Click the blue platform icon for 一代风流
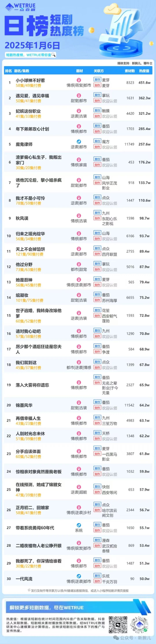Image resolution: width=156 pixels, height=644 pixels. (79, 576)
